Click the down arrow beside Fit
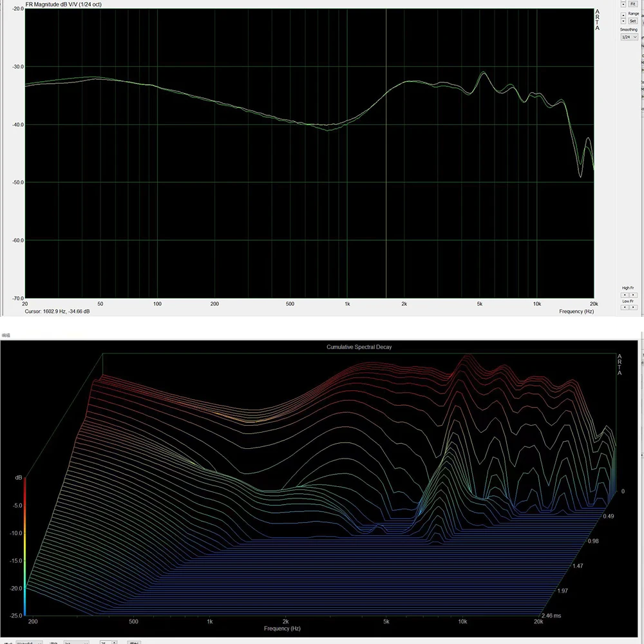Viewport: 644px width, 644px height. coord(623,4)
